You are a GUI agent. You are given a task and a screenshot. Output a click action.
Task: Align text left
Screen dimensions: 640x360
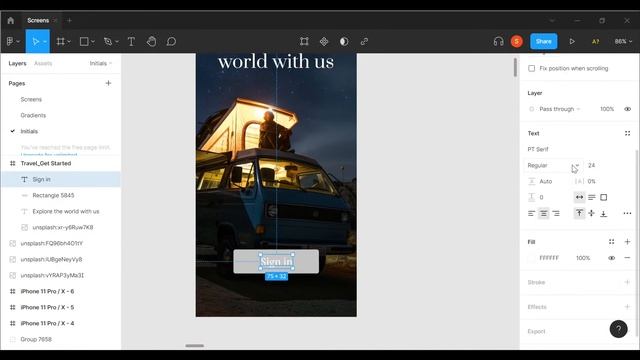click(531, 213)
